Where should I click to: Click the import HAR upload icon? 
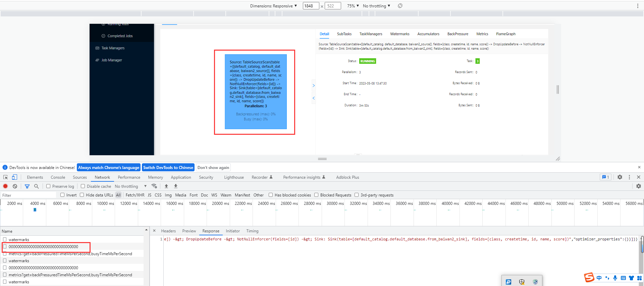[166, 186]
